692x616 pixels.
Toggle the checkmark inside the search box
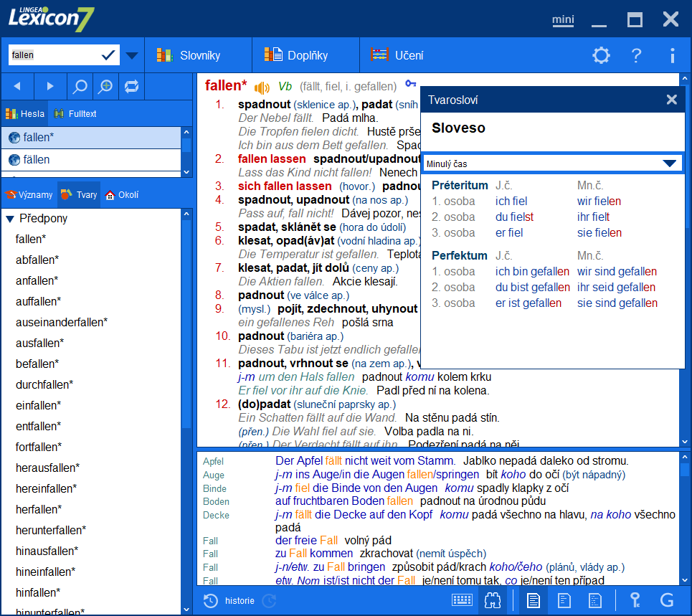(x=108, y=55)
